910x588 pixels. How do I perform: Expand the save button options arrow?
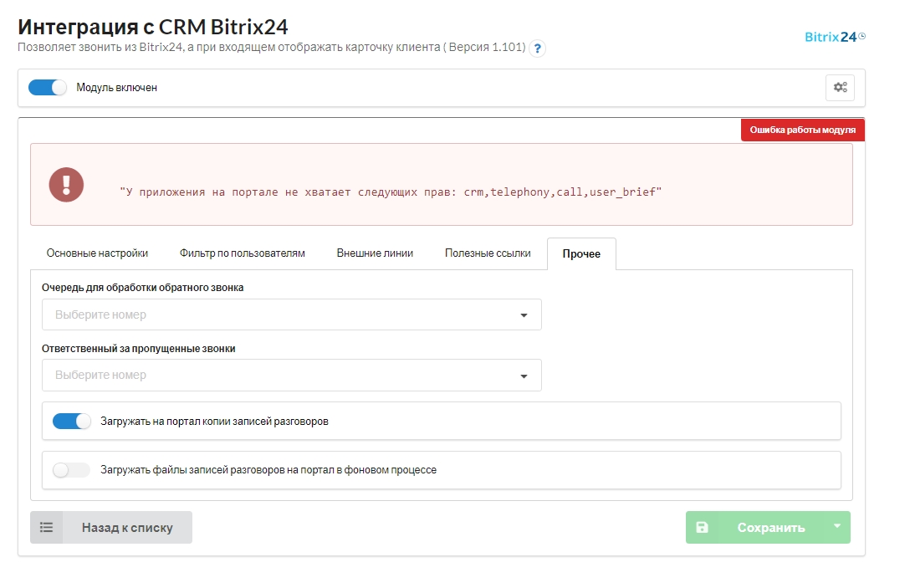[836, 527]
